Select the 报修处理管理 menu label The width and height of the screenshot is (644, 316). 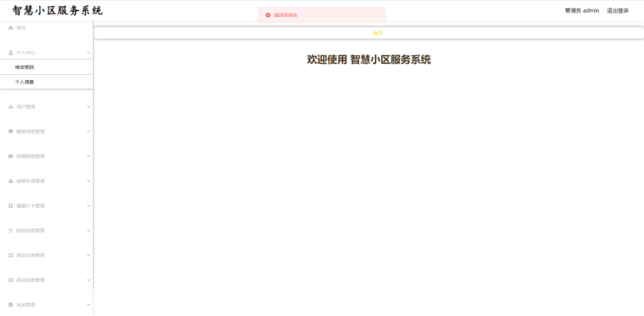click(x=31, y=181)
